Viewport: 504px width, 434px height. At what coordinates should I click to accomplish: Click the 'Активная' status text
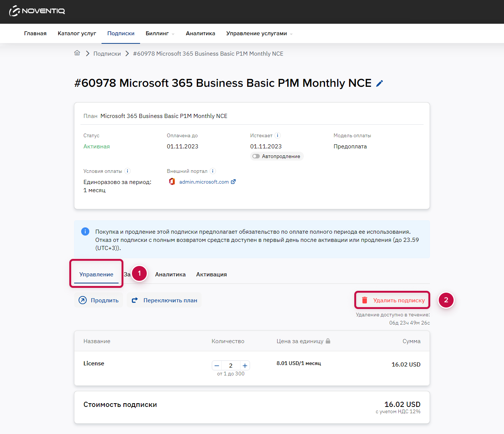97,146
